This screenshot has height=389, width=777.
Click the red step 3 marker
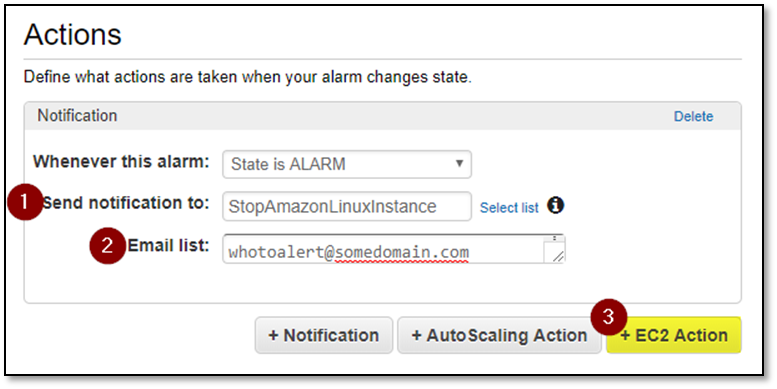tap(609, 317)
